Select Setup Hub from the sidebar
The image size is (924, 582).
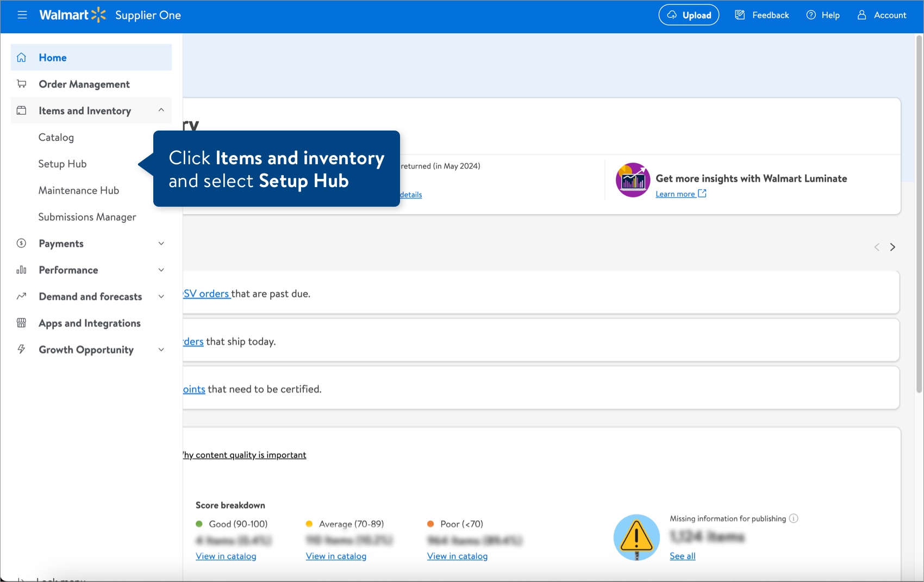pos(62,164)
